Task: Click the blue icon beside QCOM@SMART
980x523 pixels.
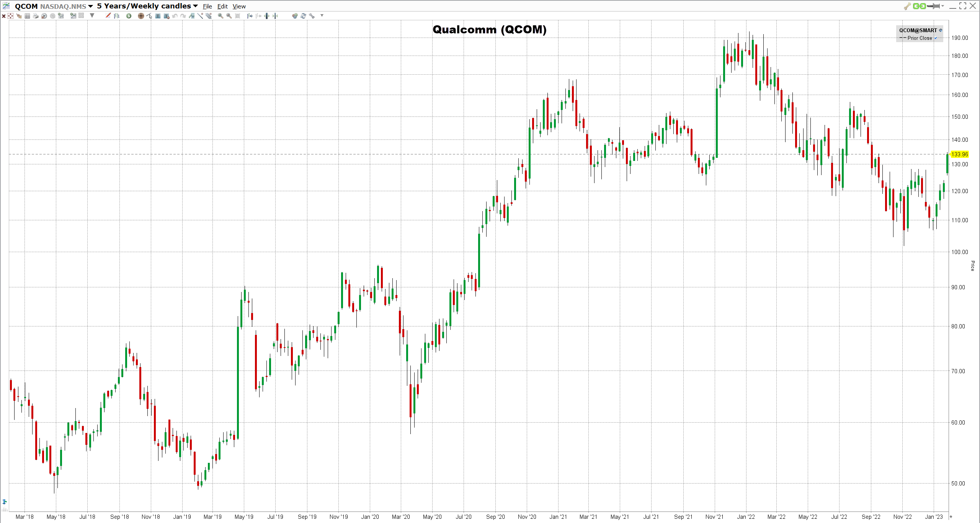Action: point(941,30)
